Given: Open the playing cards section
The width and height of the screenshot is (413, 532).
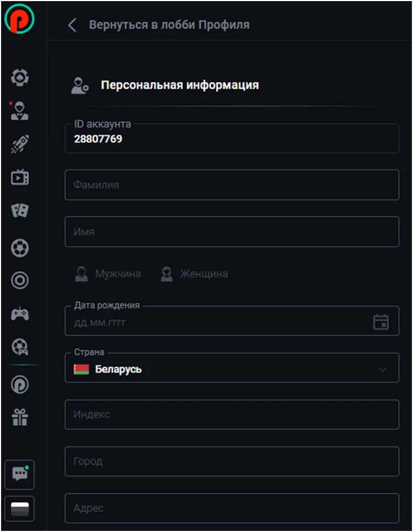Looking at the screenshot, I should click(20, 211).
